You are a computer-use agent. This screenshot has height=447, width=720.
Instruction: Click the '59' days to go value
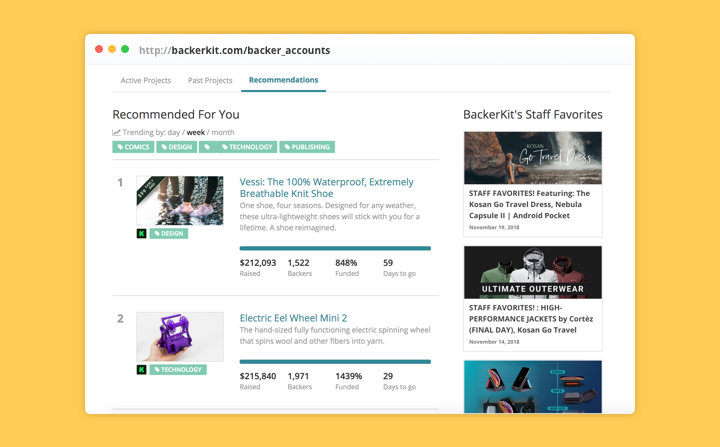point(388,263)
